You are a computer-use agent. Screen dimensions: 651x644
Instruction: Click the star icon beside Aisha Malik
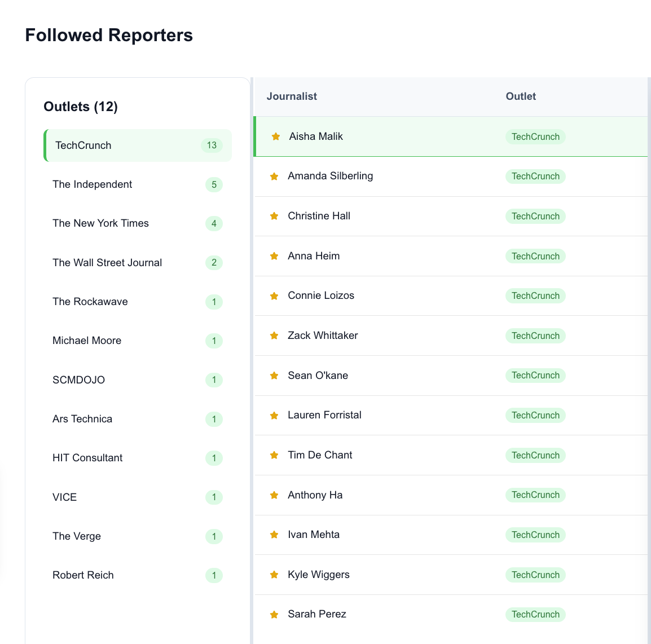tap(276, 136)
